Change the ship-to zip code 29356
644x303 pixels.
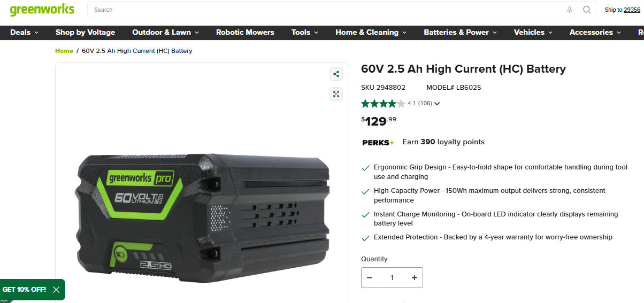632,10
